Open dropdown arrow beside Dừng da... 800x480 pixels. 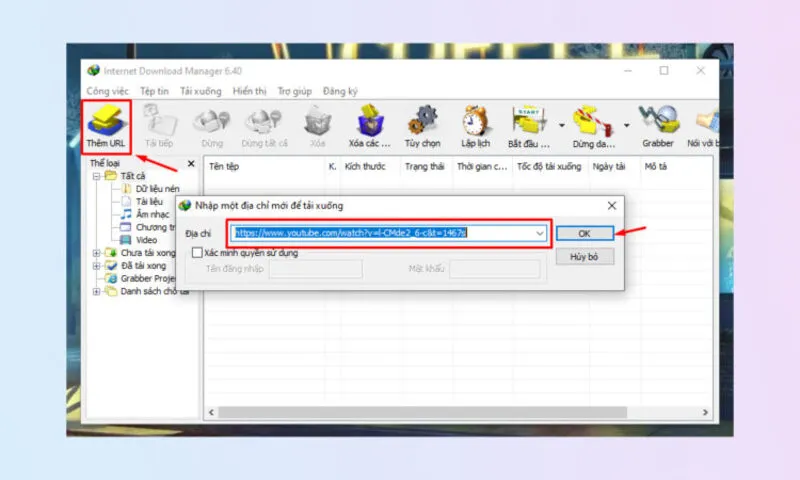point(626,125)
